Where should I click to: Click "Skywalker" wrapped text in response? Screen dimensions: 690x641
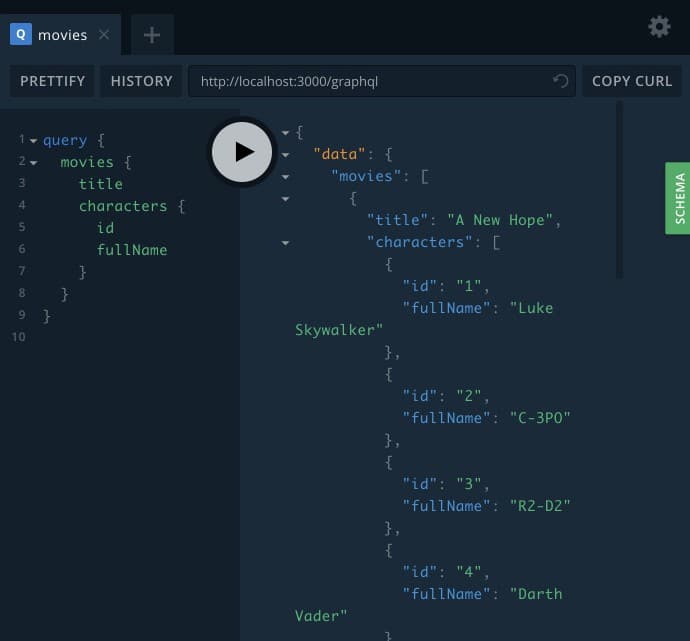point(339,330)
